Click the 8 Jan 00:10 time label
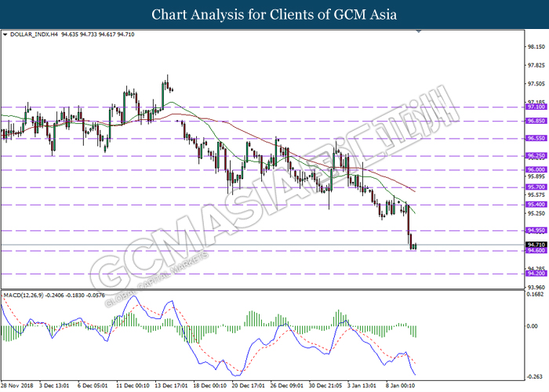The image size is (549, 392). pos(401,386)
